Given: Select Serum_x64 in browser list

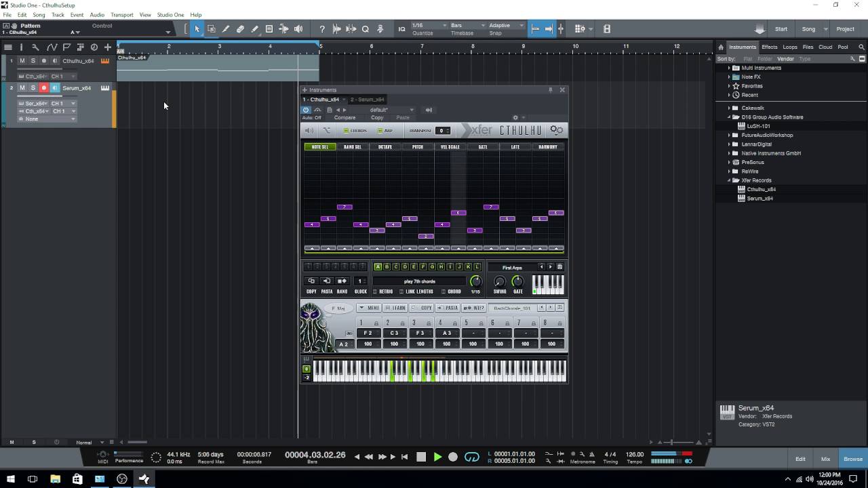Looking at the screenshot, I should 759,199.
